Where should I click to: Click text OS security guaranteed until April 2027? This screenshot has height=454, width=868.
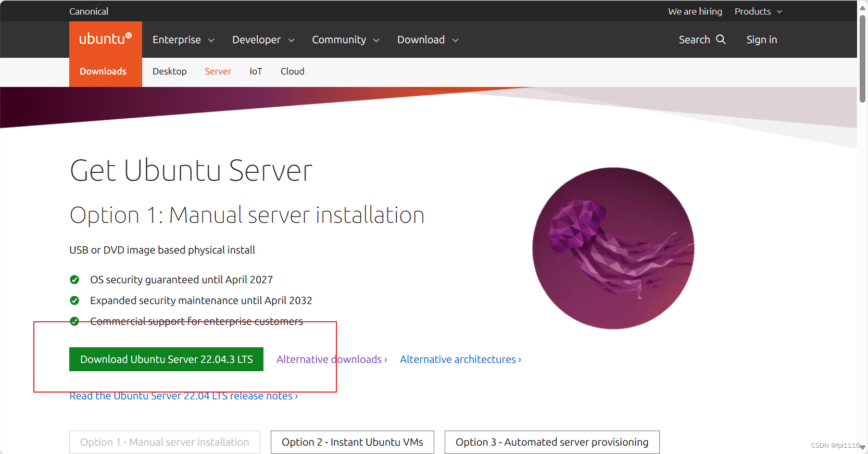point(181,280)
